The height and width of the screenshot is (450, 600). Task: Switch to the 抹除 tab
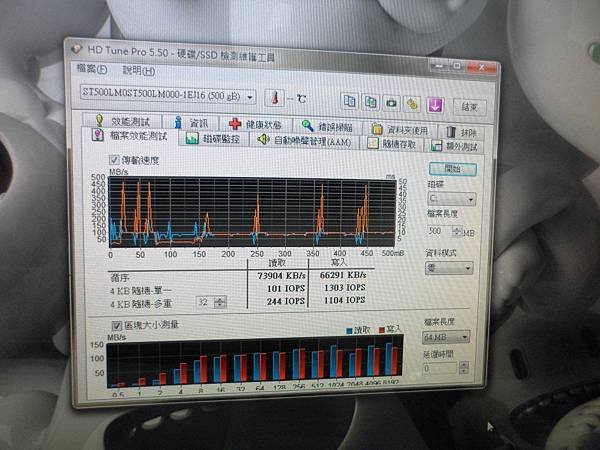tap(461, 132)
